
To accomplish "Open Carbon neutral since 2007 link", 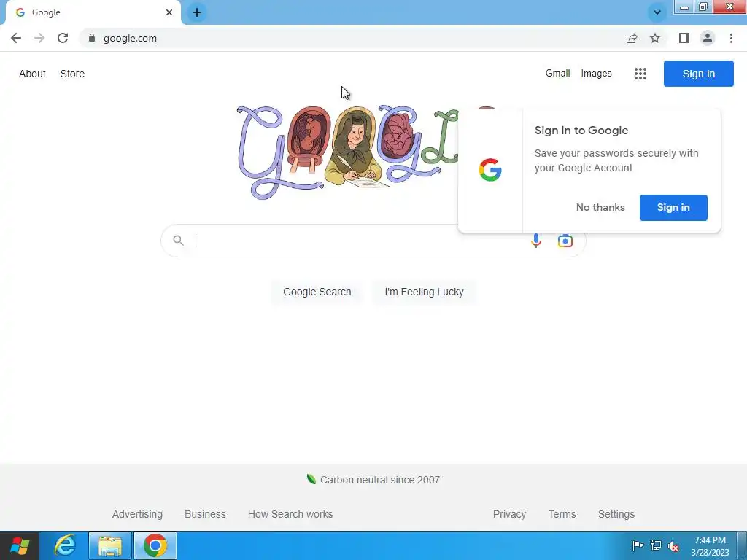I will [379, 480].
